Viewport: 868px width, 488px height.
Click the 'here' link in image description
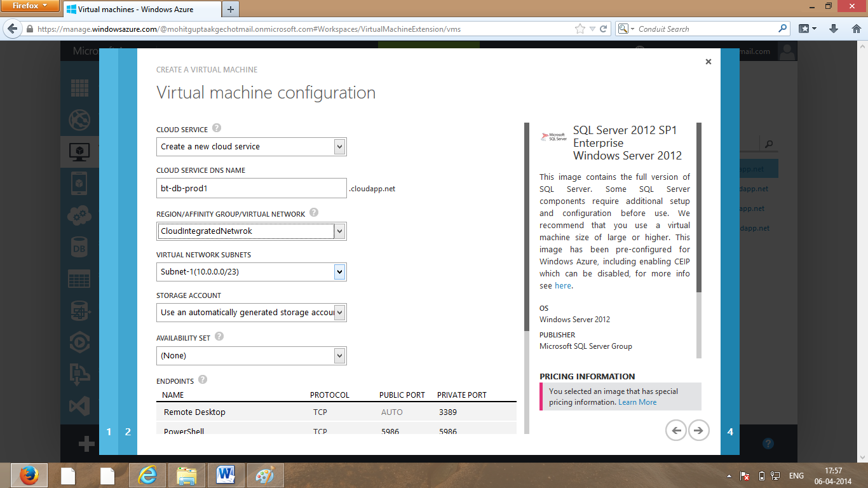pyautogui.click(x=563, y=286)
